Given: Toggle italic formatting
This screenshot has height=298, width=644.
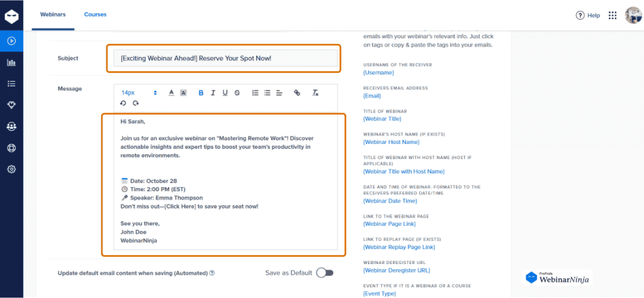Looking at the screenshot, I should point(213,93).
